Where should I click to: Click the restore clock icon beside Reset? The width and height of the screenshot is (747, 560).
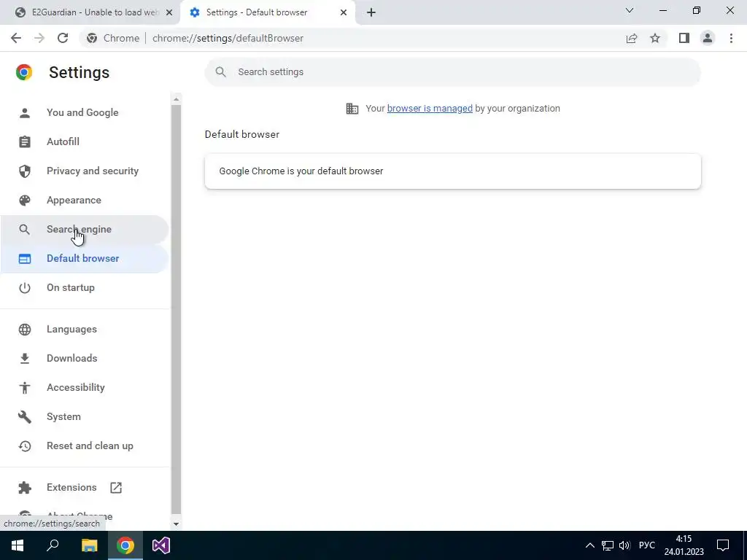click(25, 446)
